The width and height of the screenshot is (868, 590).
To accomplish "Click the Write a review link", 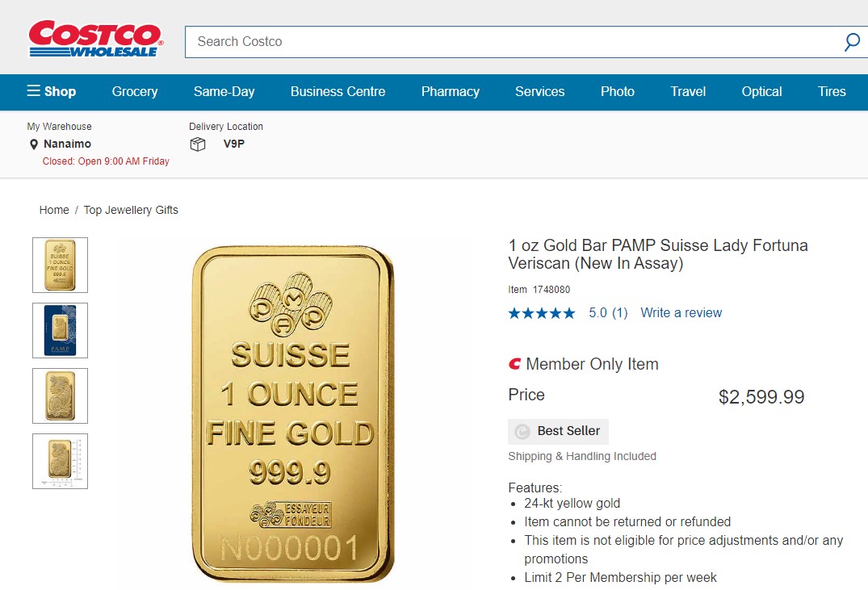I will click(681, 313).
